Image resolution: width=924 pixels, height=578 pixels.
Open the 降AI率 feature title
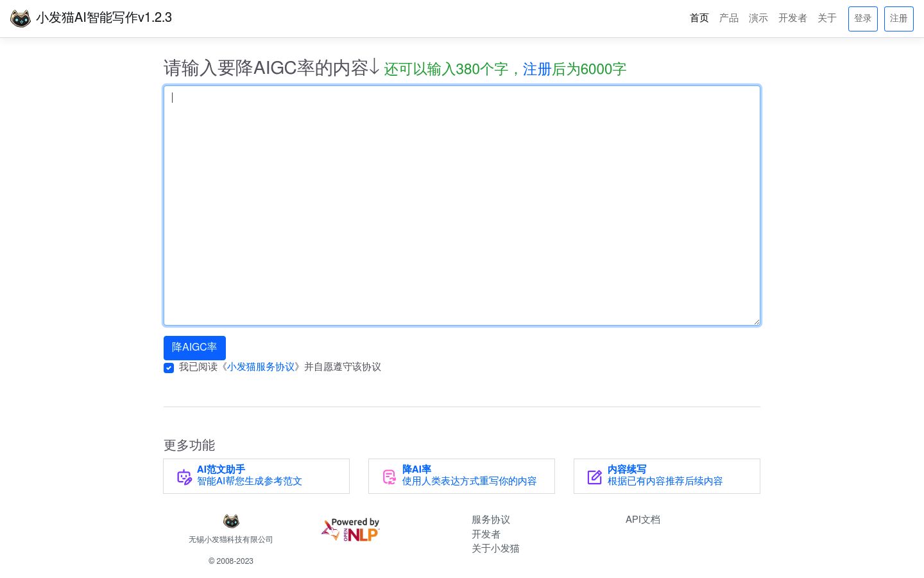(x=416, y=469)
